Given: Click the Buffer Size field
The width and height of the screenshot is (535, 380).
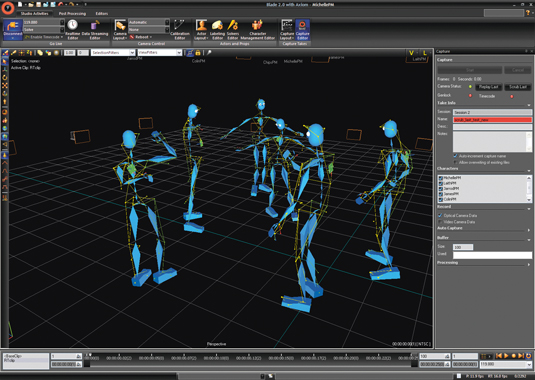Looking at the screenshot, I should coord(463,247).
